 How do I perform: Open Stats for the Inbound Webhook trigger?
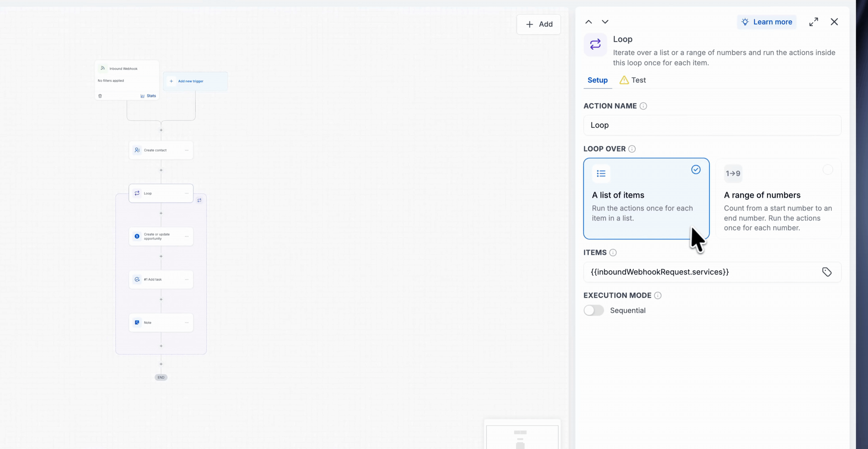pos(148,96)
